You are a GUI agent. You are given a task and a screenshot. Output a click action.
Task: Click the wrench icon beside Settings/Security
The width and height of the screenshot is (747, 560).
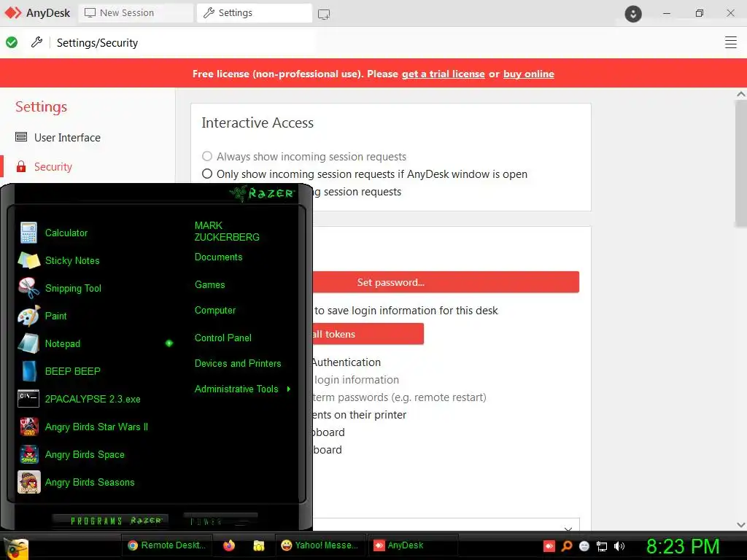click(36, 42)
